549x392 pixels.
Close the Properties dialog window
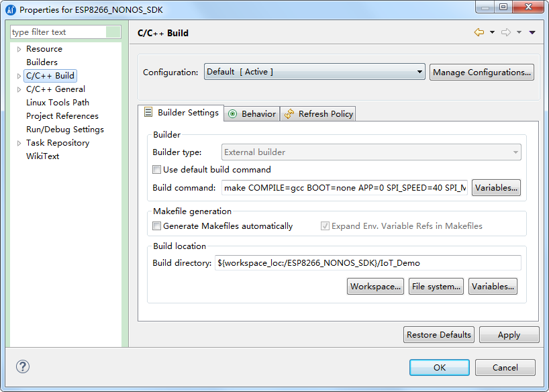(x=529, y=7)
